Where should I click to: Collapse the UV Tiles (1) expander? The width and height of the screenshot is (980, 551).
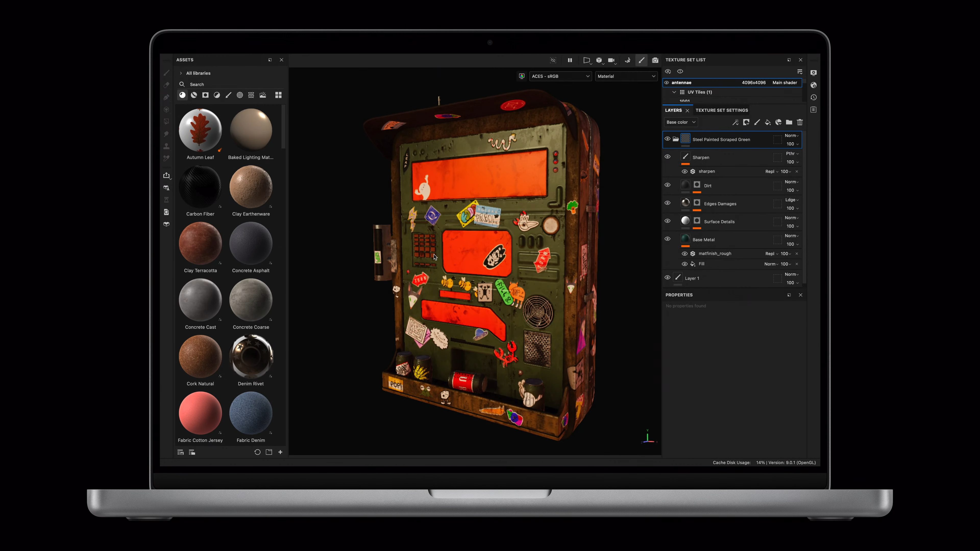(x=674, y=92)
